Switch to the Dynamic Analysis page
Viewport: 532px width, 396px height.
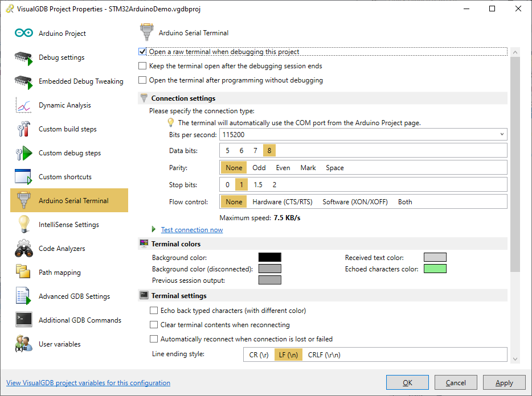point(69,105)
